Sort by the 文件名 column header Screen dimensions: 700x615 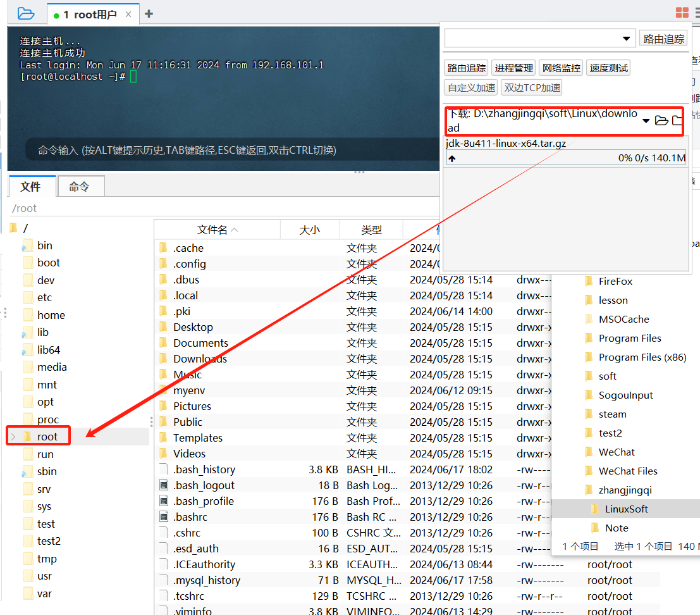pos(217,230)
